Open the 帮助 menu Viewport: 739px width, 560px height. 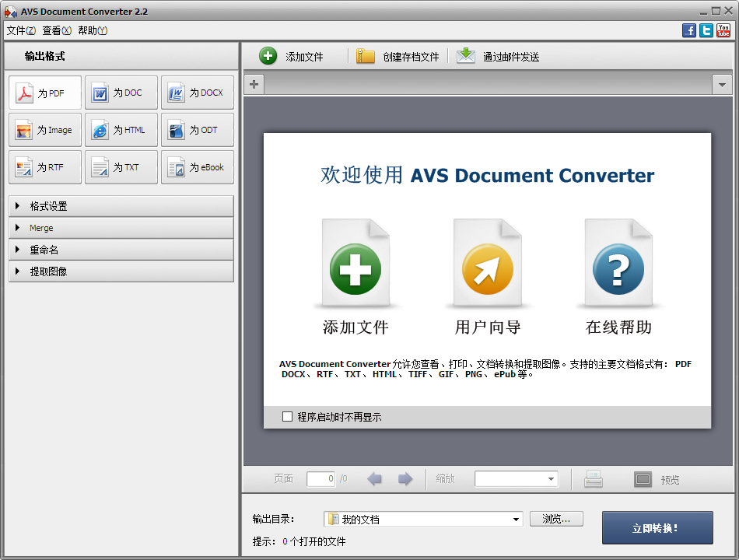(x=93, y=30)
